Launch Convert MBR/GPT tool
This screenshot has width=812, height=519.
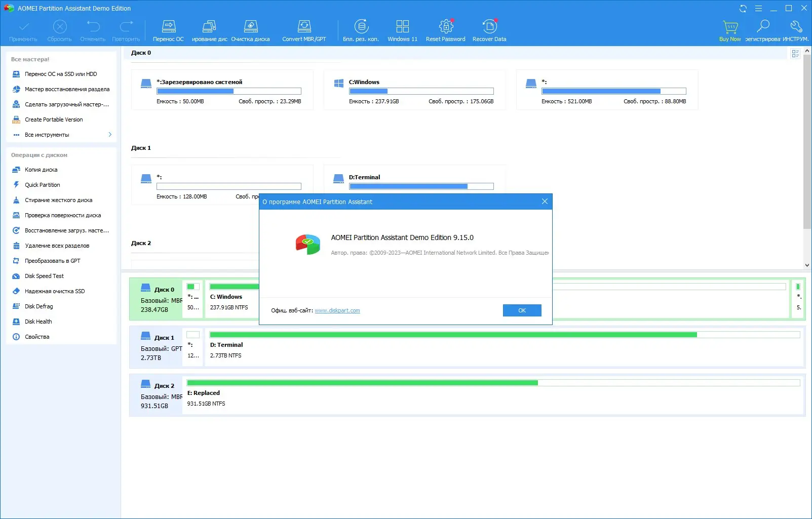pos(304,30)
